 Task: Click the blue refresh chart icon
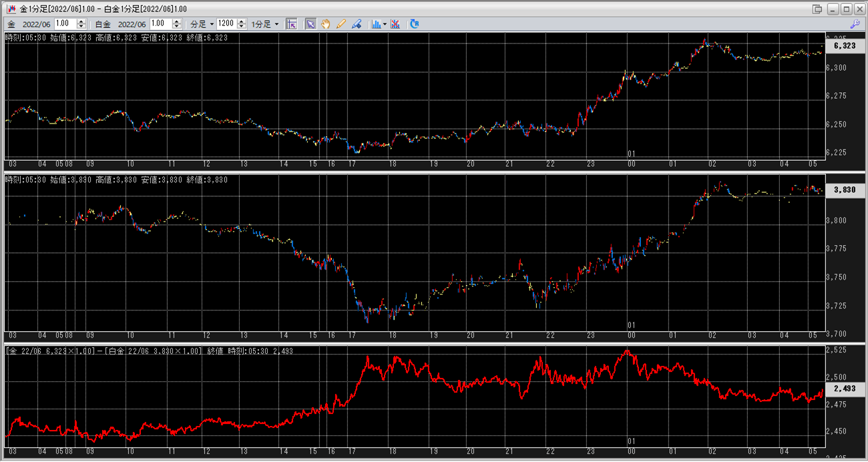click(415, 24)
